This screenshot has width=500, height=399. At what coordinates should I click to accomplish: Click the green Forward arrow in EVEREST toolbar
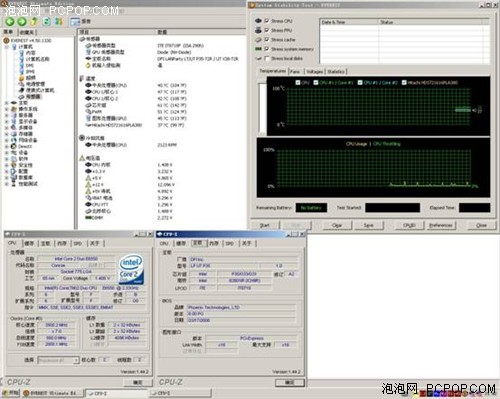[22, 22]
